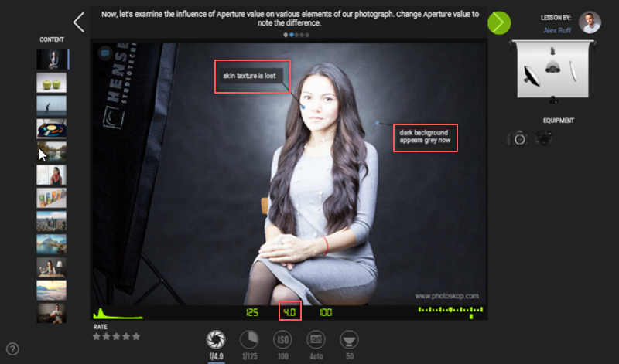Open the walking silhouette thumbnail
Image resolution: width=619 pixels, height=364 pixels.
coord(52,105)
